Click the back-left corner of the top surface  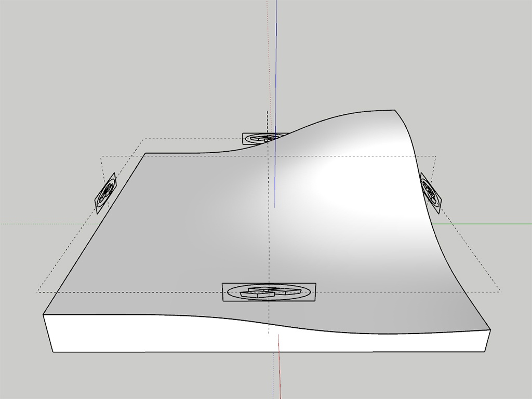point(145,153)
